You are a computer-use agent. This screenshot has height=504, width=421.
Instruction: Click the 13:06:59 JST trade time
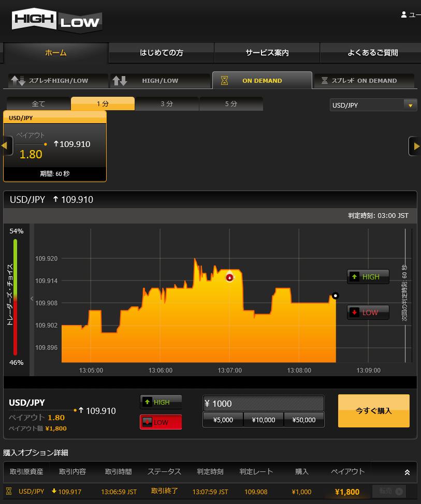tap(119, 492)
